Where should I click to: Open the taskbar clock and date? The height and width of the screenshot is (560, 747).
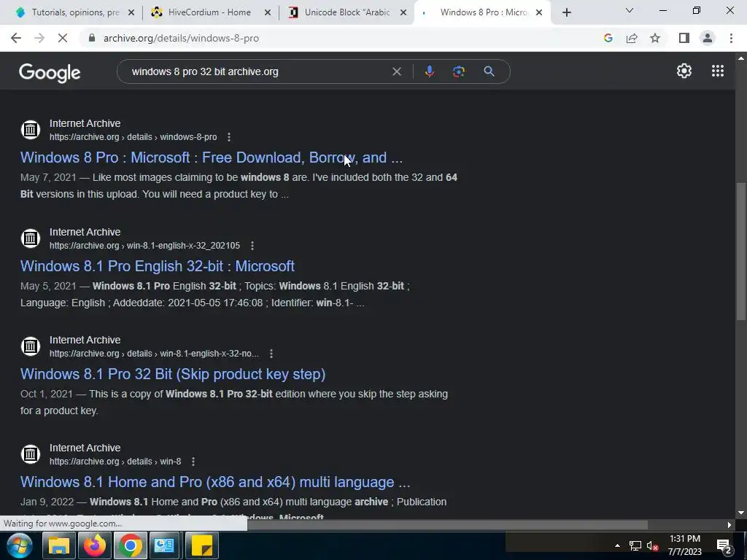[685, 545]
